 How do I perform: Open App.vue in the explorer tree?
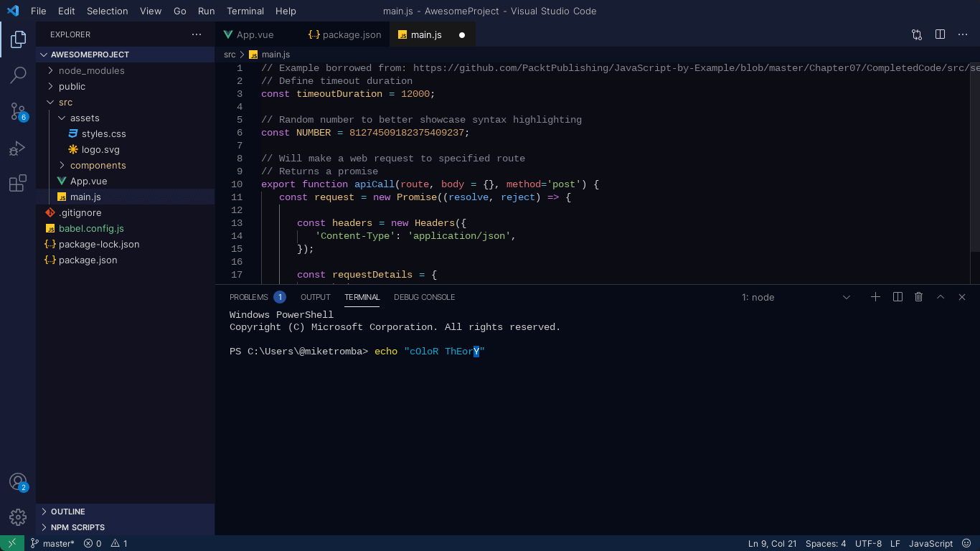coord(126,181)
